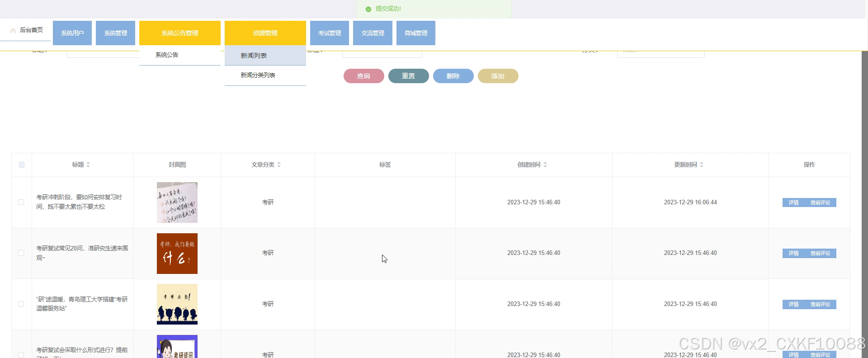
Task: View comments for the 考研复试常见20问 article
Action: point(820,253)
